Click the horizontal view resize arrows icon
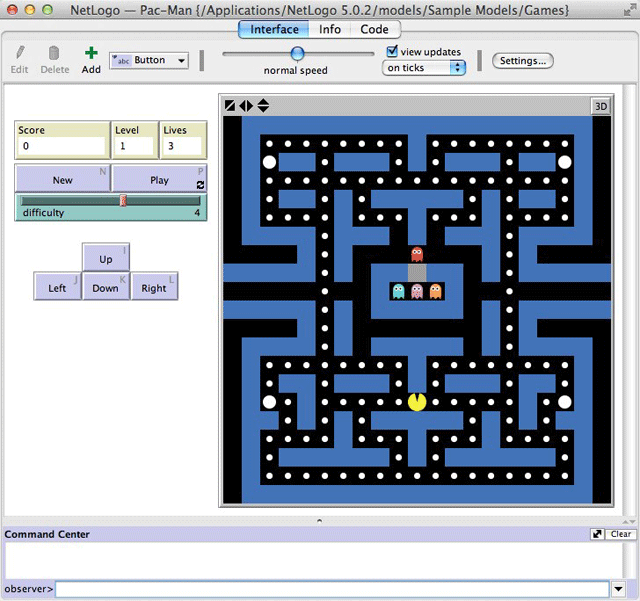This screenshot has width=640, height=601. click(246, 106)
